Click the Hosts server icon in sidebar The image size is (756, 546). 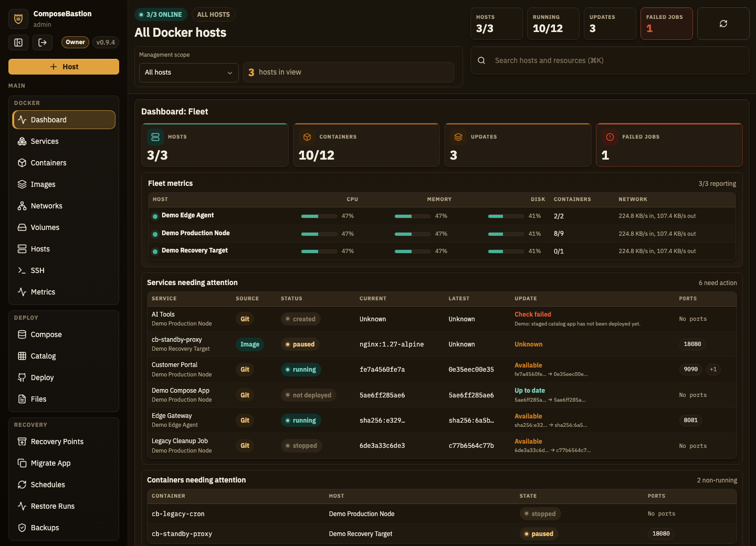pos(22,249)
